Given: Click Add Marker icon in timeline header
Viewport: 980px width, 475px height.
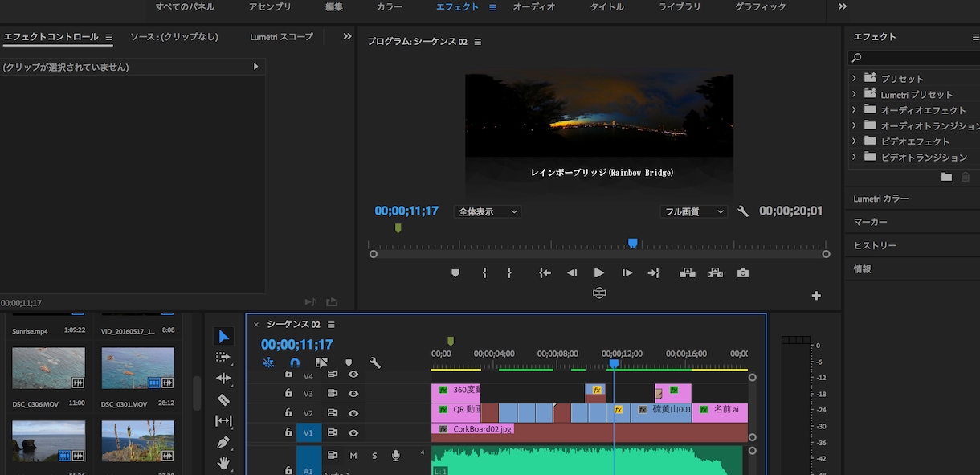Looking at the screenshot, I should tap(349, 363).
